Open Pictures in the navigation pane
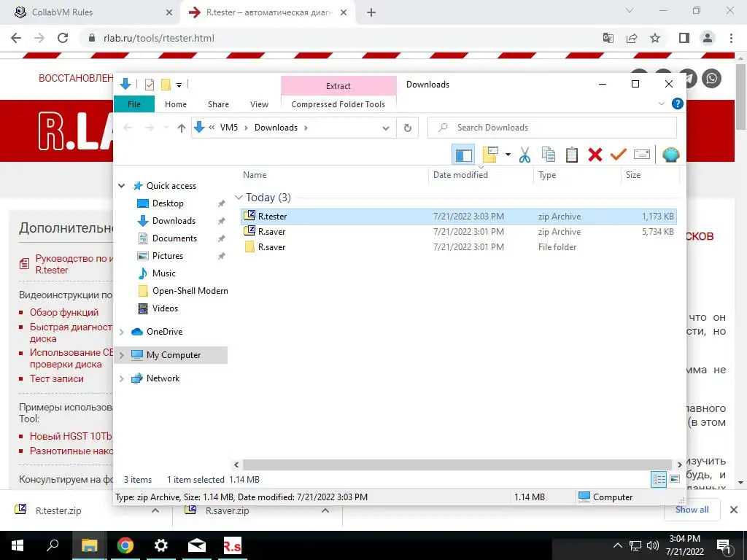The image size is (747, 560). (x=168, y=256)
